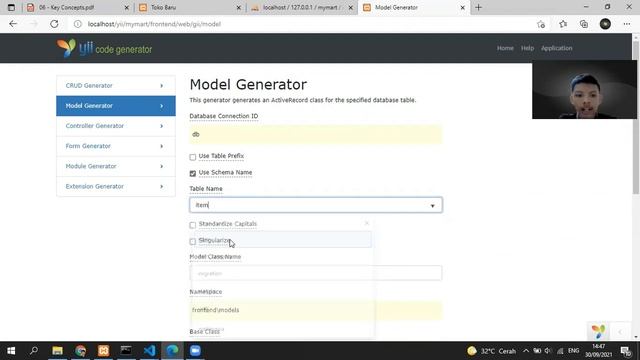Click the Table Name input field
The image size is (640, 360).
point(316,205)
